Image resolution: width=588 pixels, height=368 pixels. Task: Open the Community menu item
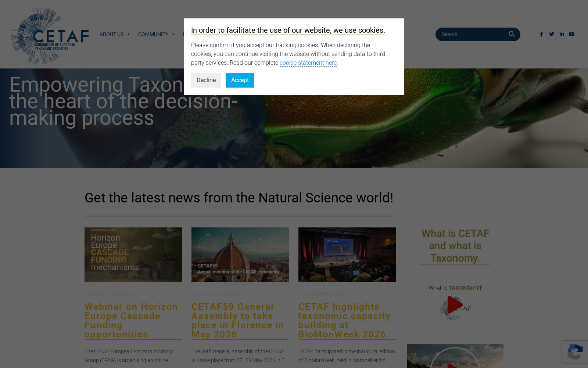point(153,34)
